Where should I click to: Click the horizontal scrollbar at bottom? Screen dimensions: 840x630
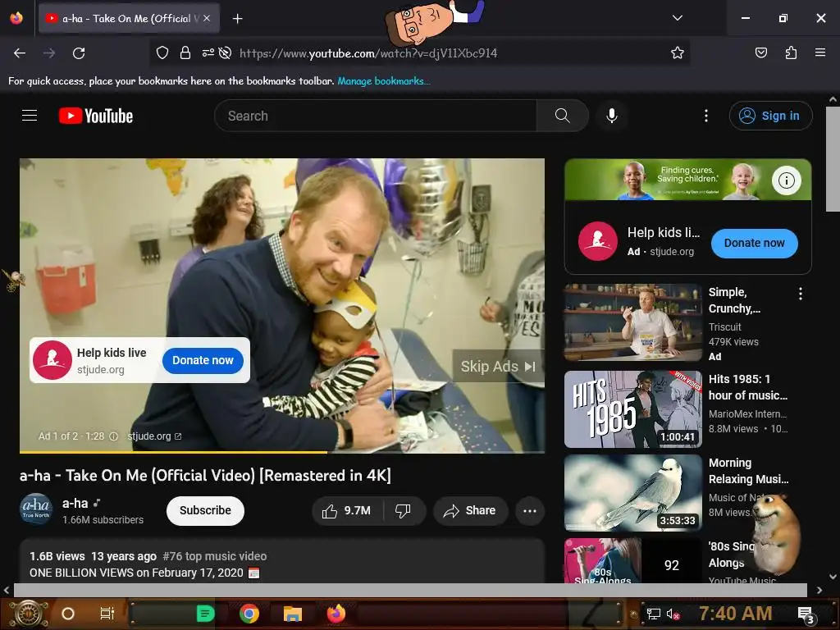pyautogui.click(x=410, y=590)
